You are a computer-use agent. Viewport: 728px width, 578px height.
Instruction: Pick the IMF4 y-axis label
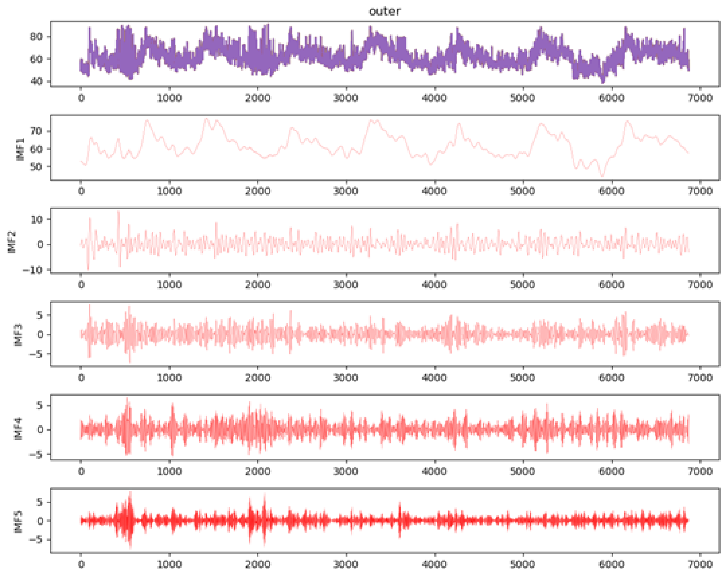[x=19, y=429]
